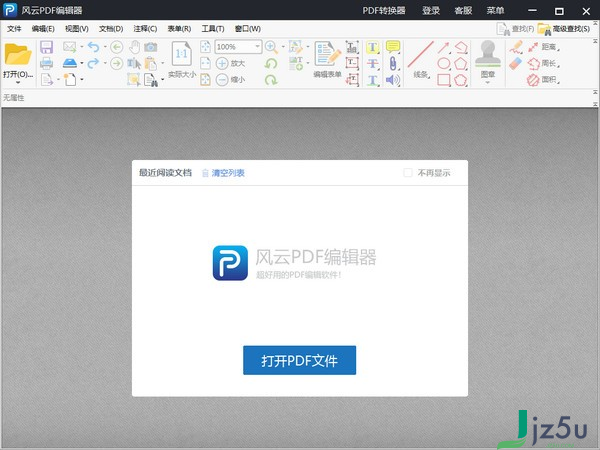600x450 pixels.
Task: Select the yellow highlight text T icon
Action: [372, 47]
